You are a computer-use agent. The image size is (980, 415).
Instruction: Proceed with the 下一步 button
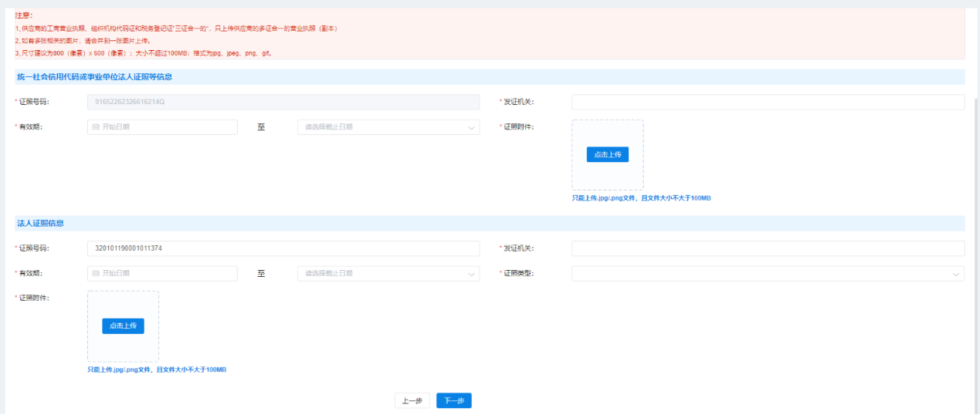point(453,401)
